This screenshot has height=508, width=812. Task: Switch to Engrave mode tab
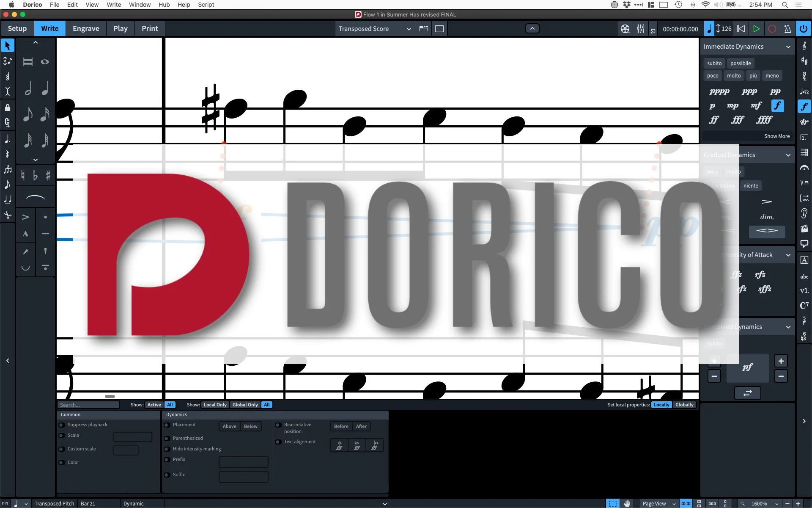[86, 28]
